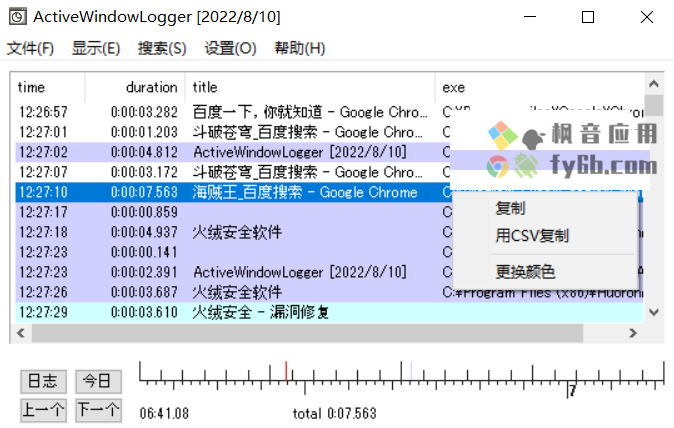
Task: Click the red marker on the timeline
Action: [286, 371]
